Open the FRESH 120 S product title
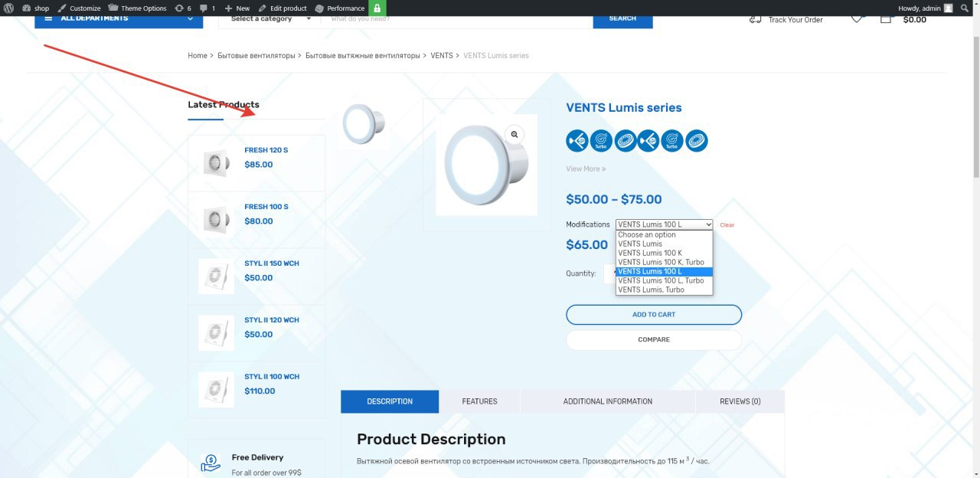980x478 pixels. (x=266, y=150)
